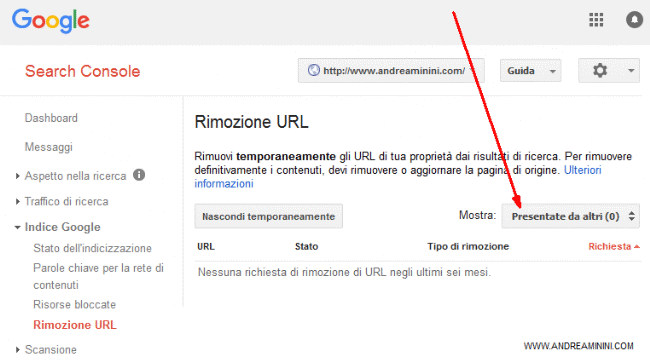Open the site selector for andreaminini.com
650x362 pixels.
tap(391, 70)
